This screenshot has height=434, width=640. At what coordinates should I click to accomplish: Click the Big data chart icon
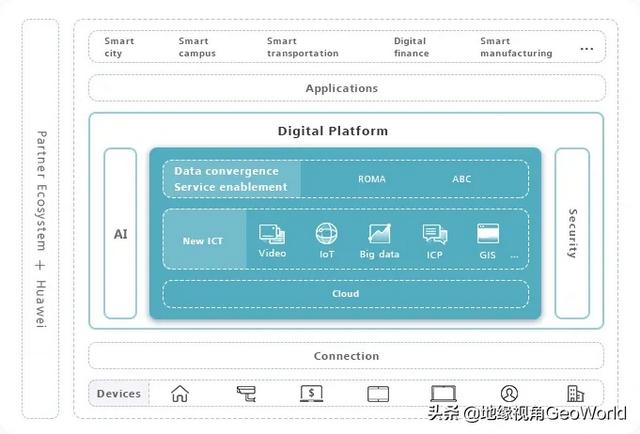[x=380, y=234]
